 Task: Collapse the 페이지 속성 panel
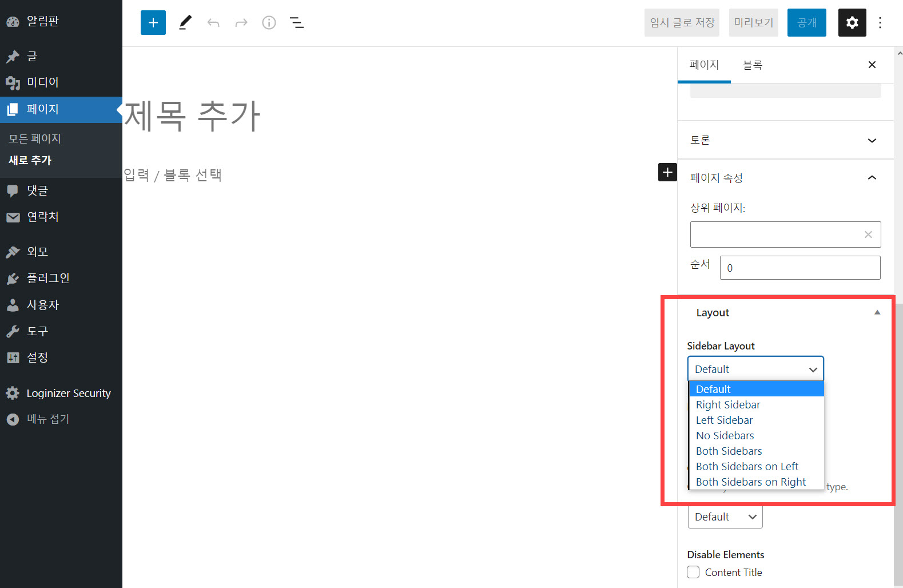[785, 178]
